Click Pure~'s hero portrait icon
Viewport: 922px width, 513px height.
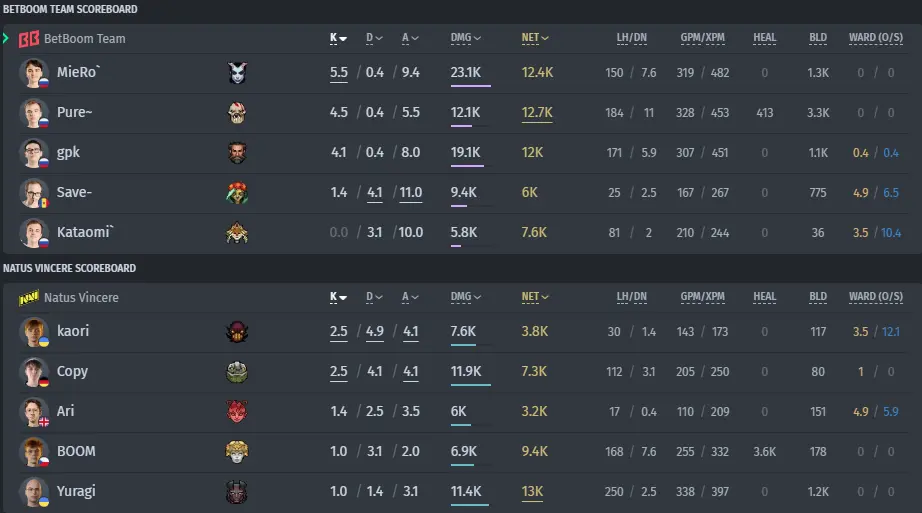click(x=237, y=113)
